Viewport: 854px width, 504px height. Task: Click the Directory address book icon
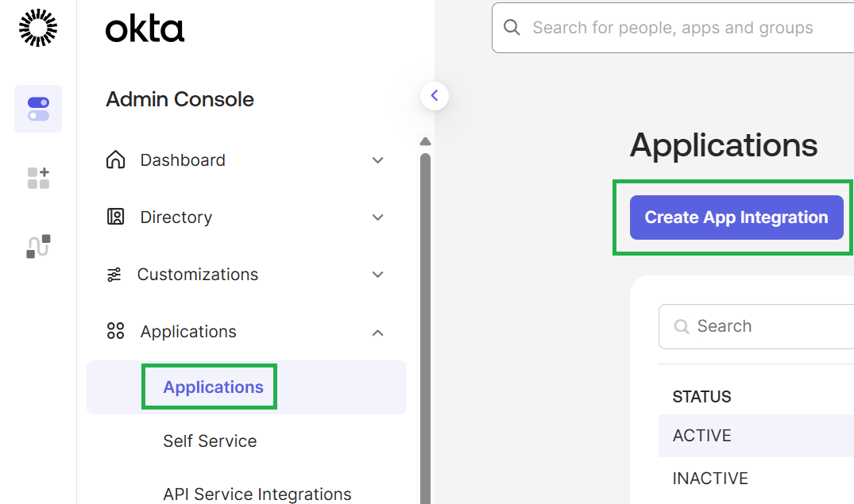115,217
